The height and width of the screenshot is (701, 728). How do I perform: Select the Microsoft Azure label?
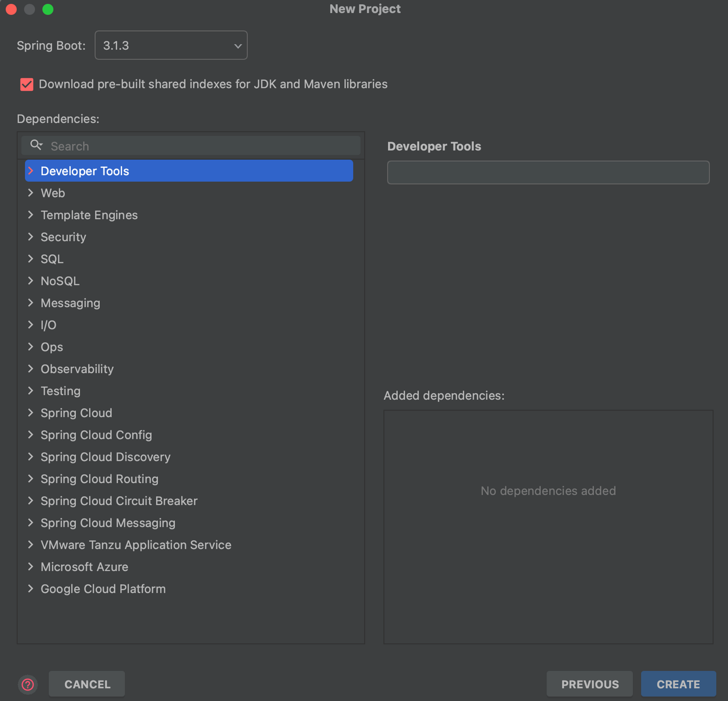[x=84, y=567]
